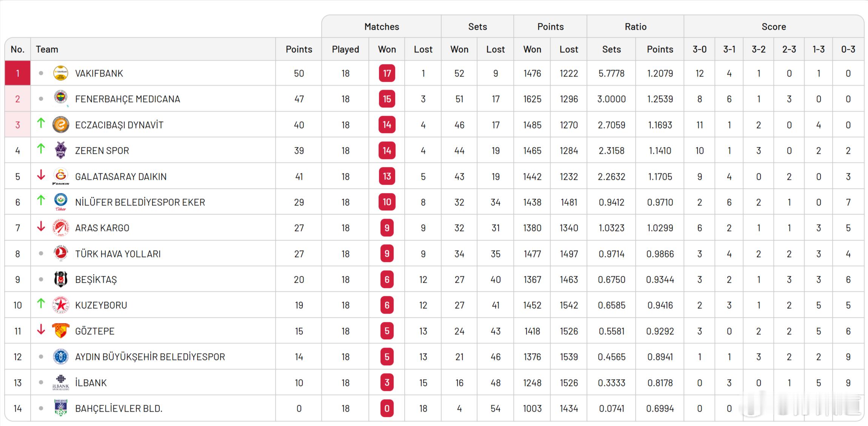The height and width of the screenshot is (426, 868).
Task: Click the VakıfBank team logo
Action: (61, 73)
